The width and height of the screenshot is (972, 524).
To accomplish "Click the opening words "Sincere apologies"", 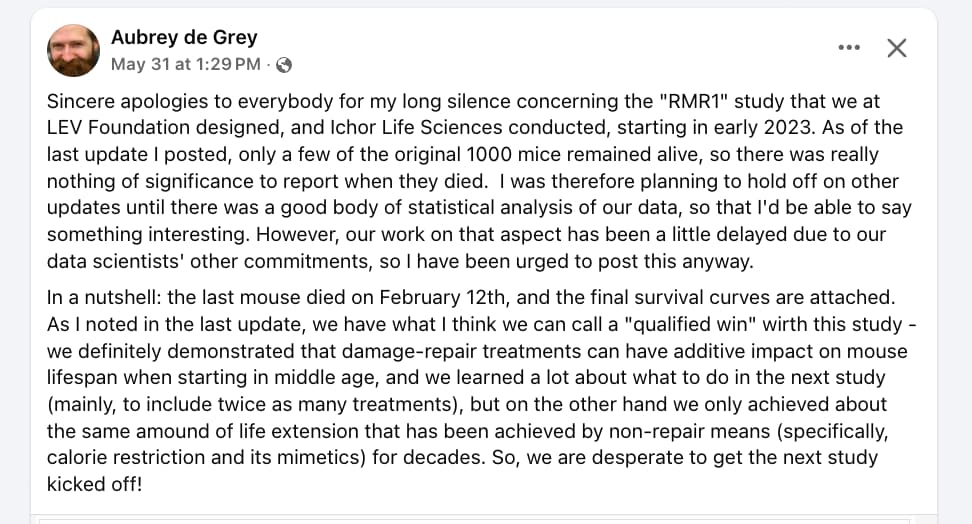I will (x=129, y=101).
